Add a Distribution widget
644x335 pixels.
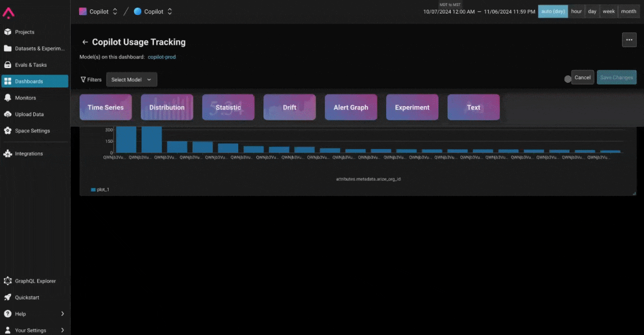click(167, 107)
